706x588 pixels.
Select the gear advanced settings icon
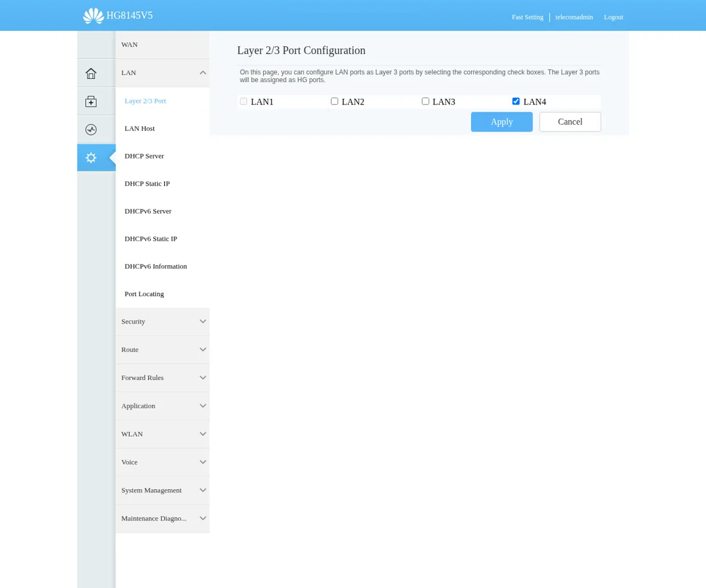tap(91, 157)
